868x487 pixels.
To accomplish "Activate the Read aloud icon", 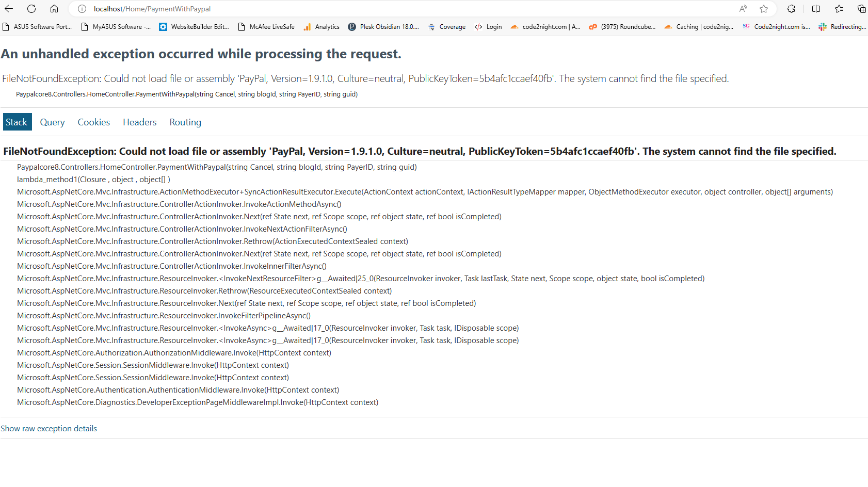I will pyautogui.click(x=743, y=9).
